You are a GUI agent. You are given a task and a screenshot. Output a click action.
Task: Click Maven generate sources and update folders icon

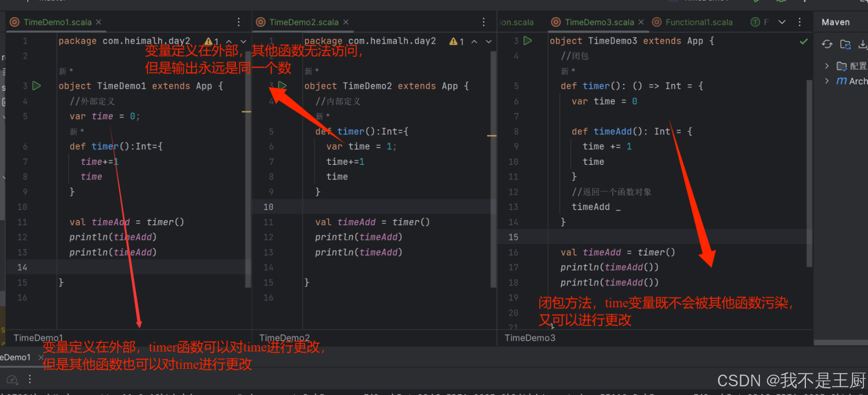coord(845,44)
